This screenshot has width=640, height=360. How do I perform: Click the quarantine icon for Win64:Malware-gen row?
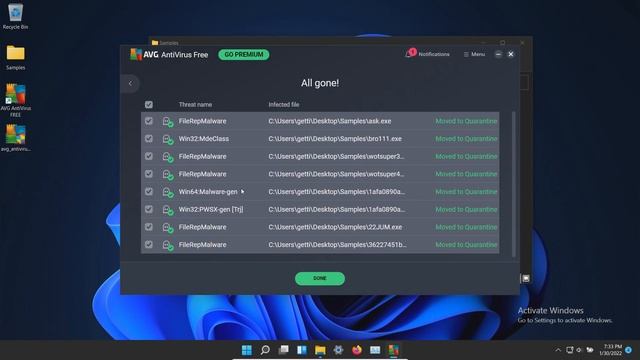pyautogui.click(x=168, y=192)
